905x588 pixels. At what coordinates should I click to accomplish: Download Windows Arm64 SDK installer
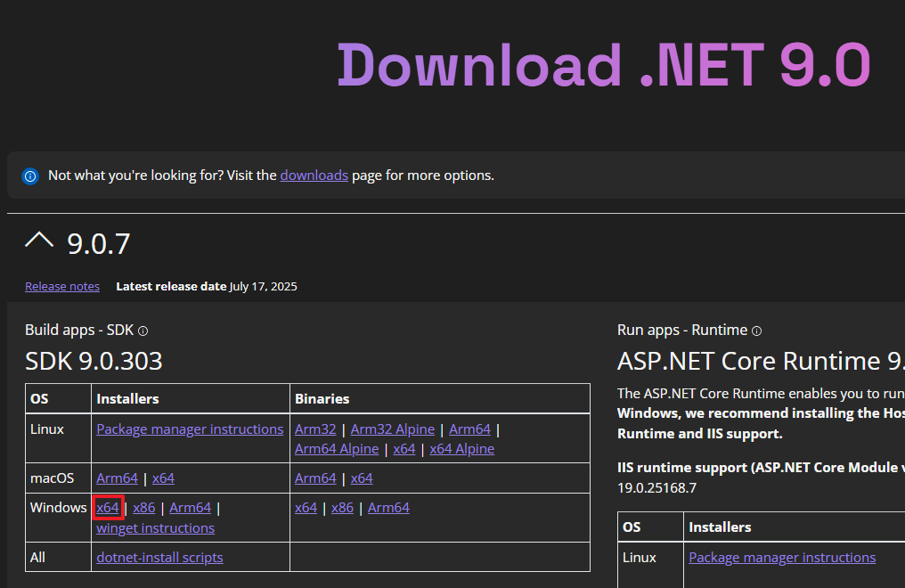190,507
